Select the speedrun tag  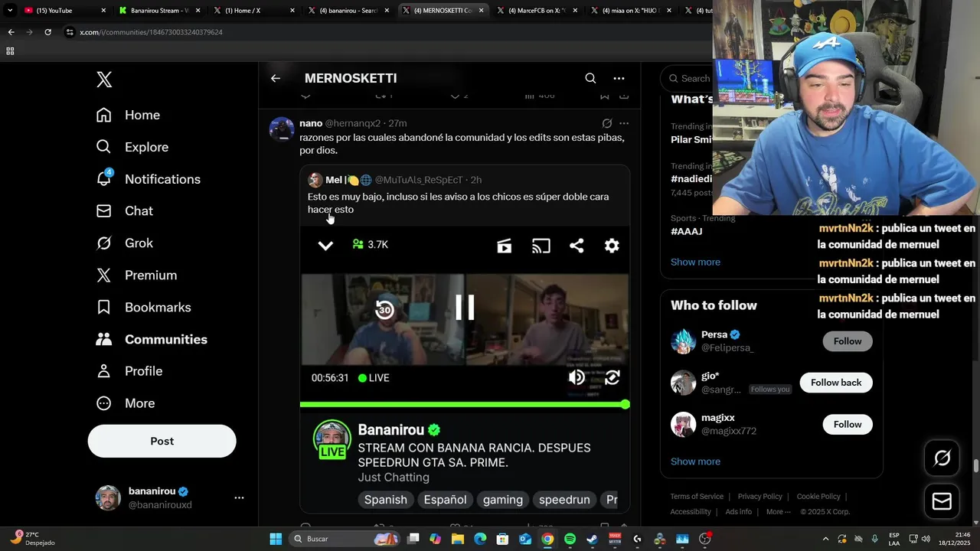point(564,500)
